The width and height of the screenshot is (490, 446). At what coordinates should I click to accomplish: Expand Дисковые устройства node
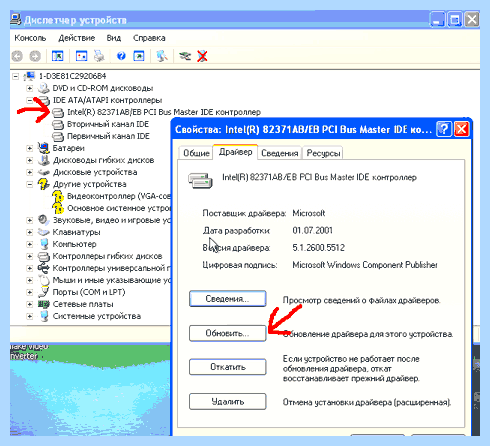30,172
